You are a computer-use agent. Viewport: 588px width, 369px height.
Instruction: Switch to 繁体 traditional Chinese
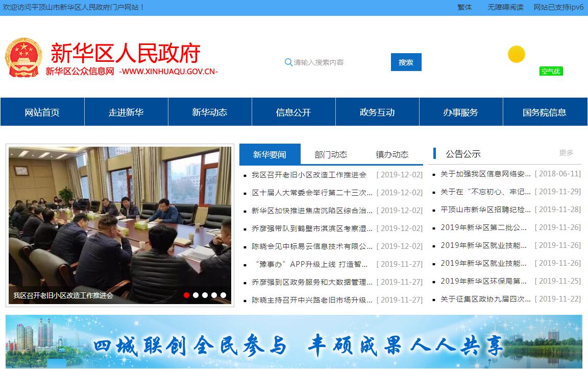tap(464, 7)
